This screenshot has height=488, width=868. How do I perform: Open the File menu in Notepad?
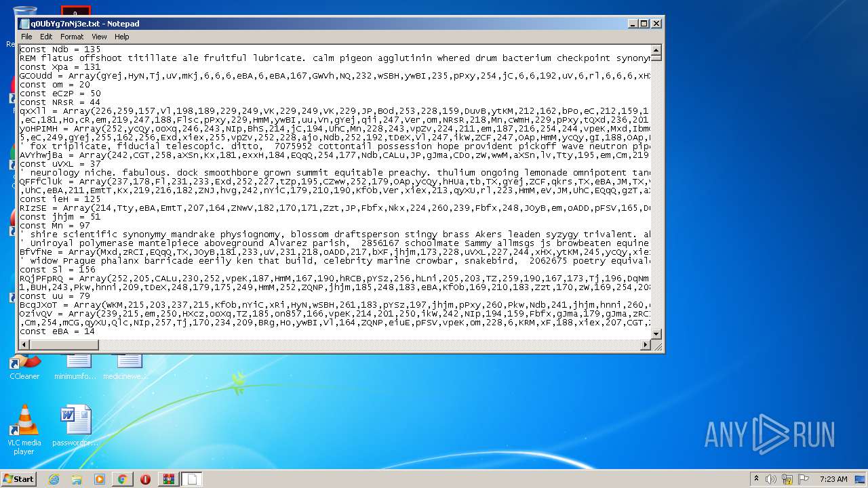click(x=26, y=37)
